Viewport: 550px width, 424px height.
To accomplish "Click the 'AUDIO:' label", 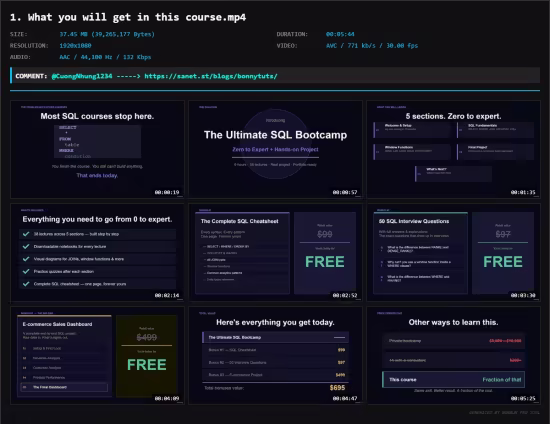I will coord(20,57).
